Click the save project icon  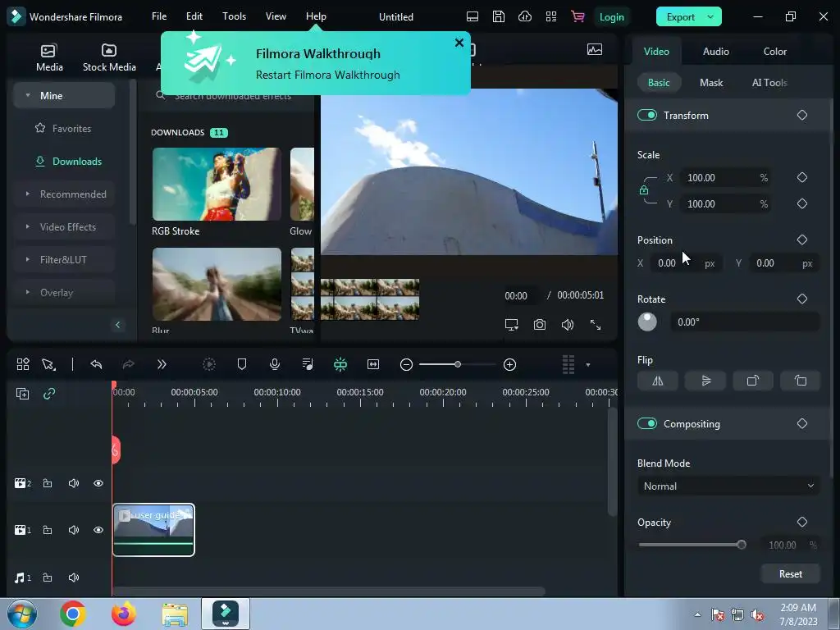[x=498, y=16]
